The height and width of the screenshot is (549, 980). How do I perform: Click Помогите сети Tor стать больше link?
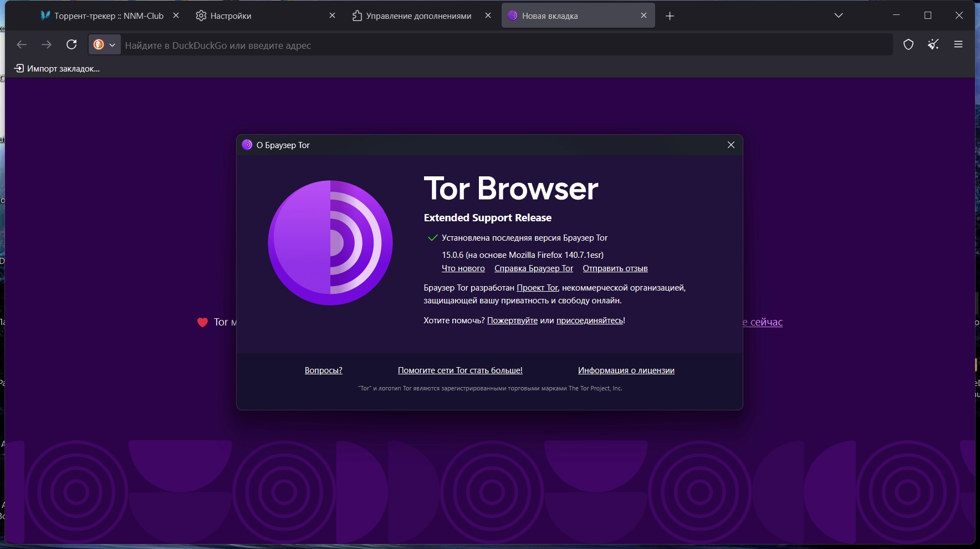460,370
